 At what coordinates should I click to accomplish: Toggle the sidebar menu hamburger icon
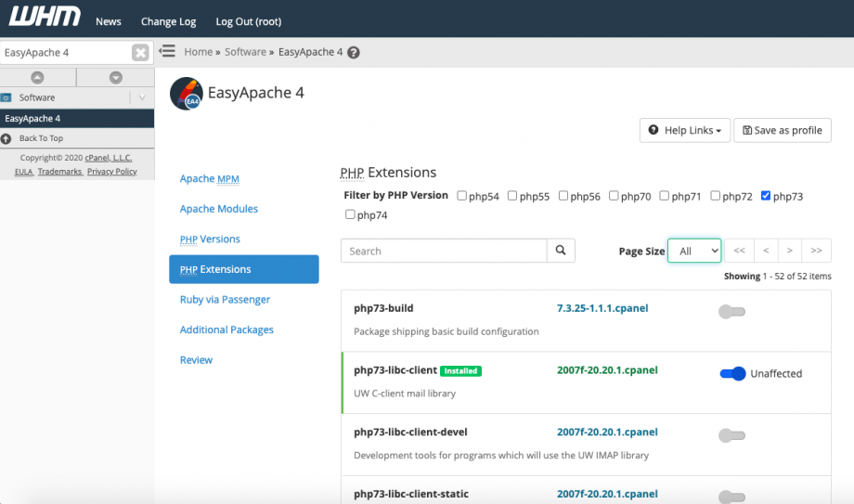click(x=168, y=52)
